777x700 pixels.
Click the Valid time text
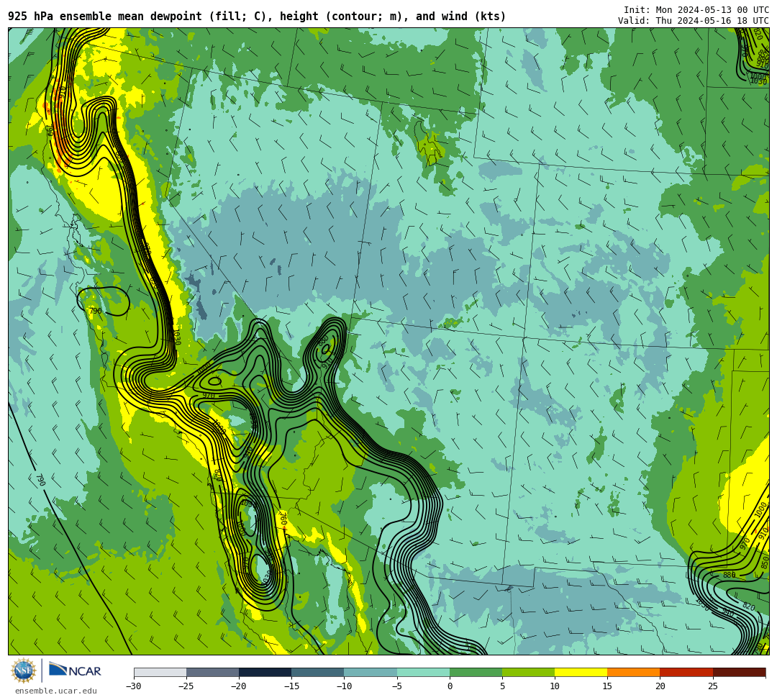[x=694, y=20]
